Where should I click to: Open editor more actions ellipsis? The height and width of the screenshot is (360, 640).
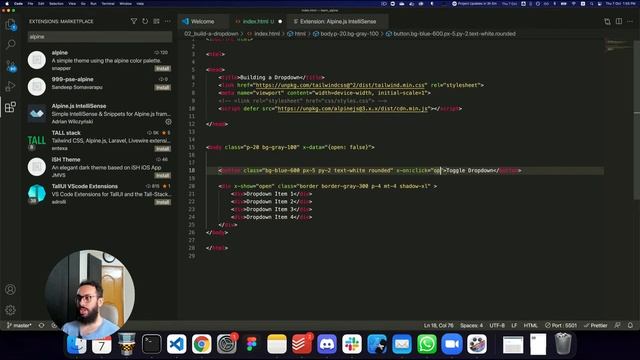(x=631, y=21)
